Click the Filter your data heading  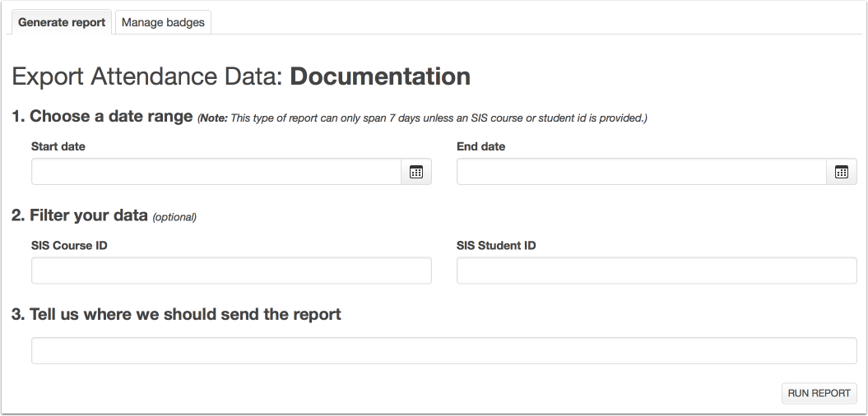click(x=80, y=215)
